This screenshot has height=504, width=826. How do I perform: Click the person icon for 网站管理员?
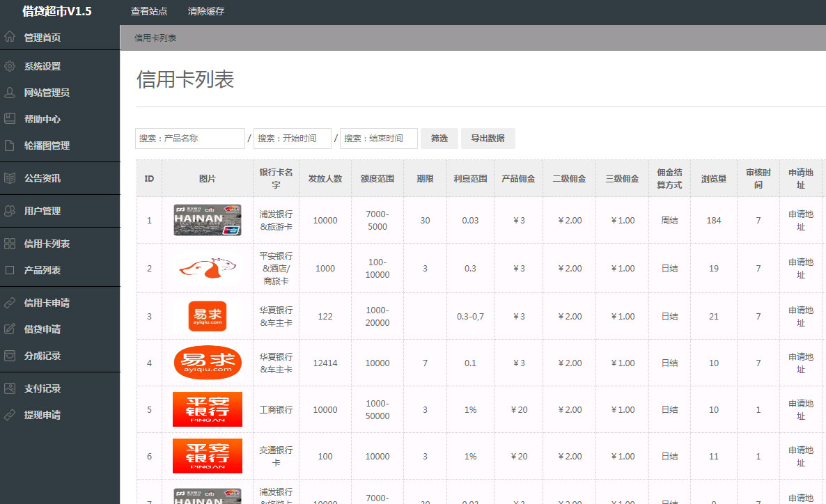(x=10, y=93)
